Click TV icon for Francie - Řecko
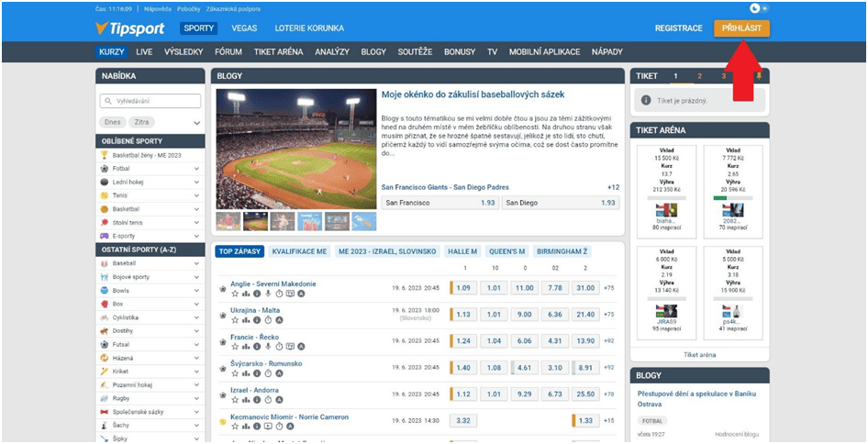868x444 pixels. coord(290,347)
